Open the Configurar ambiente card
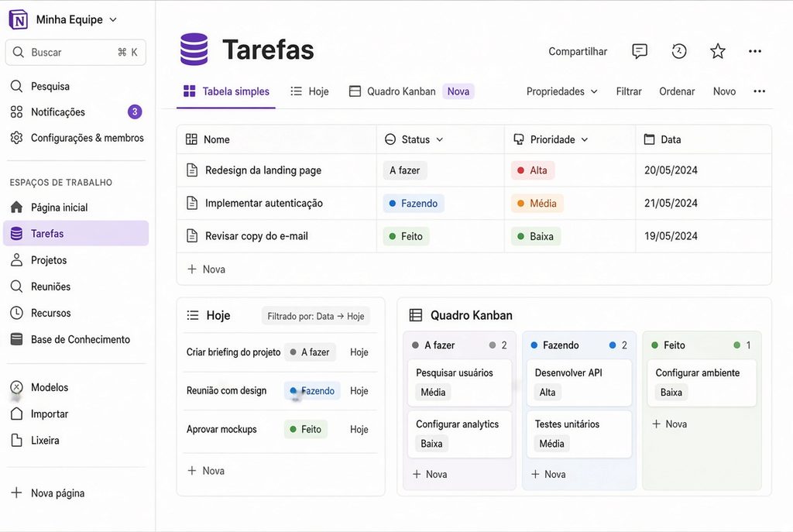Screen dimensions: 793x532 pyautogui.click(x=702, y=383)
